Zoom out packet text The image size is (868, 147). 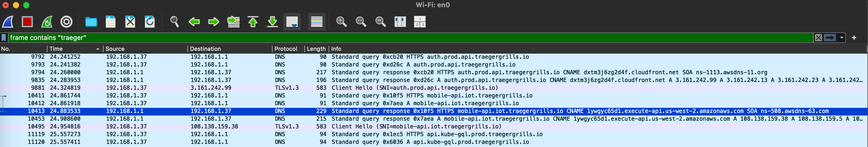click(x=361, y=22)
